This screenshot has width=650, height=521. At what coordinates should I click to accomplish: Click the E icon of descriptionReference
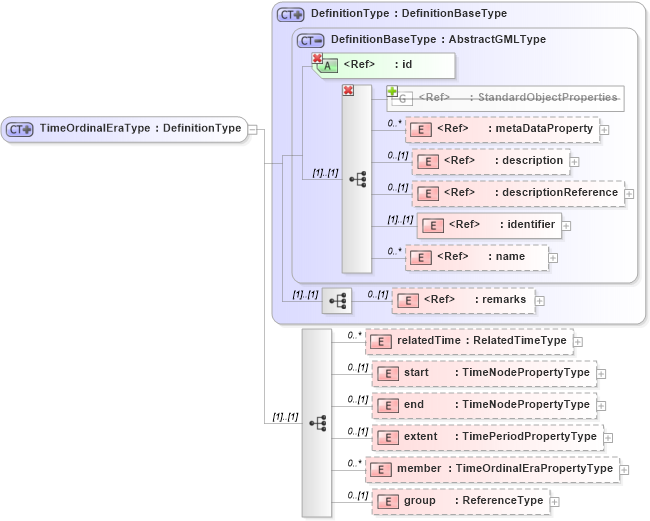point(428,194)
